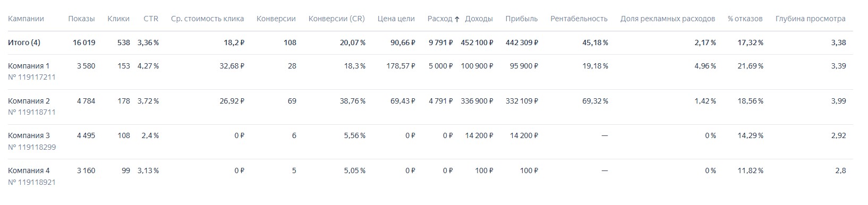Sort table by Клики column header
This screenshot has height=205, width=868.
(x=118, y=19)
